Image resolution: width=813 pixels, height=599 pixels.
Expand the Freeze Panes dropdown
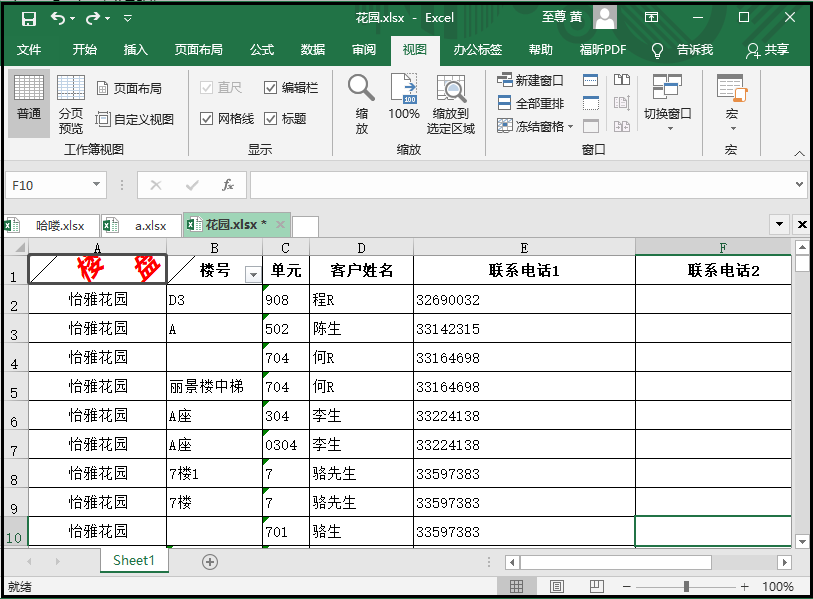click(x=570, y=127)
